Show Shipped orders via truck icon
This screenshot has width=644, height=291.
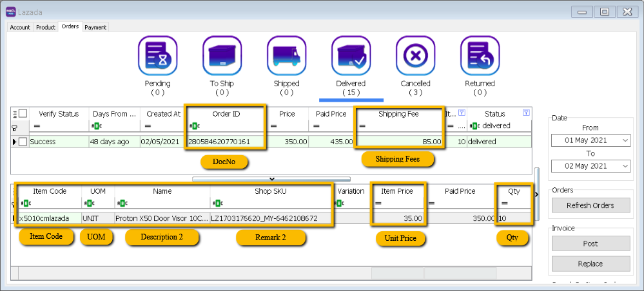286,55
